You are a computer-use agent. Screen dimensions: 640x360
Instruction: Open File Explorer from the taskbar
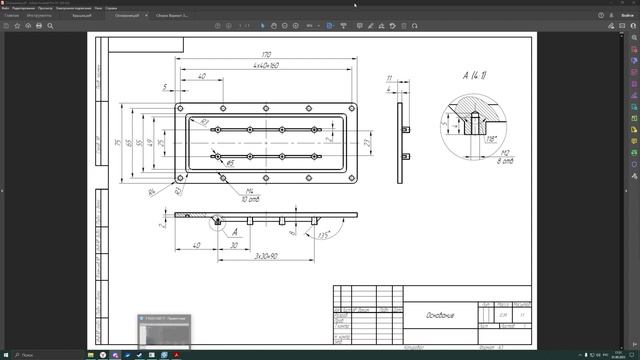[91, 355]
